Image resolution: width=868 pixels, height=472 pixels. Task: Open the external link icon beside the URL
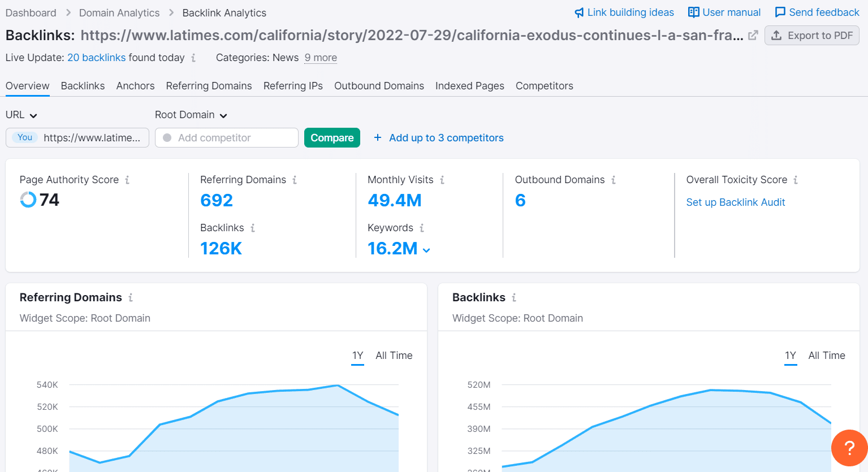[753, 35]
